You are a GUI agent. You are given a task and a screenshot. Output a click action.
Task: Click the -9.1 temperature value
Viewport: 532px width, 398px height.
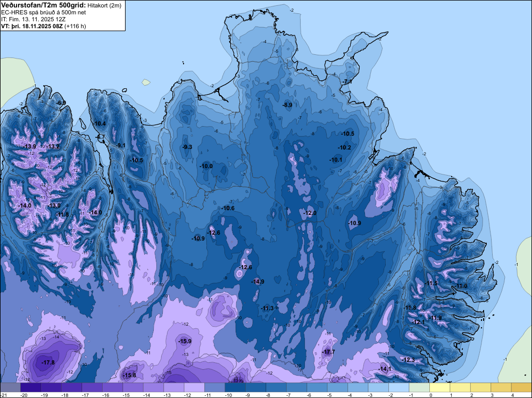(x=120, y=145)
